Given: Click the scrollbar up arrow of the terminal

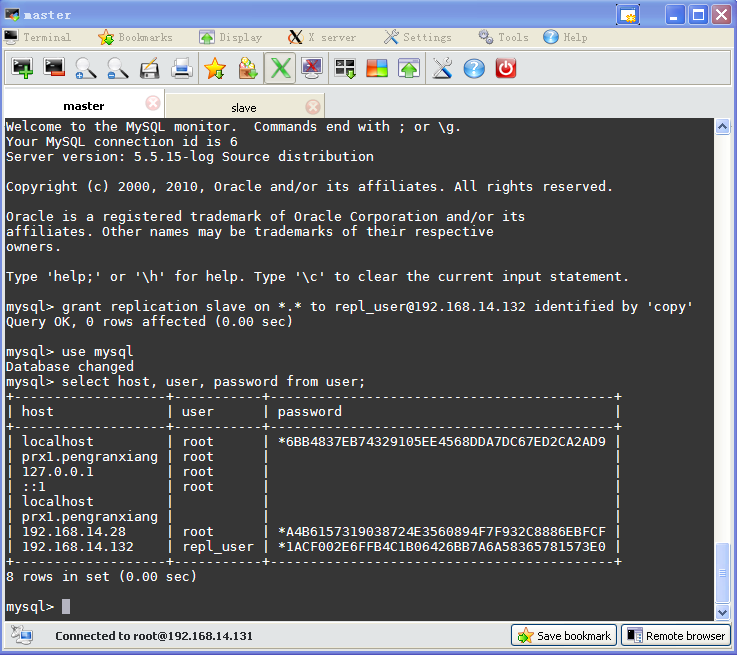Looking at the screenshot, I should pyautogui.click(x=722, y=126).
